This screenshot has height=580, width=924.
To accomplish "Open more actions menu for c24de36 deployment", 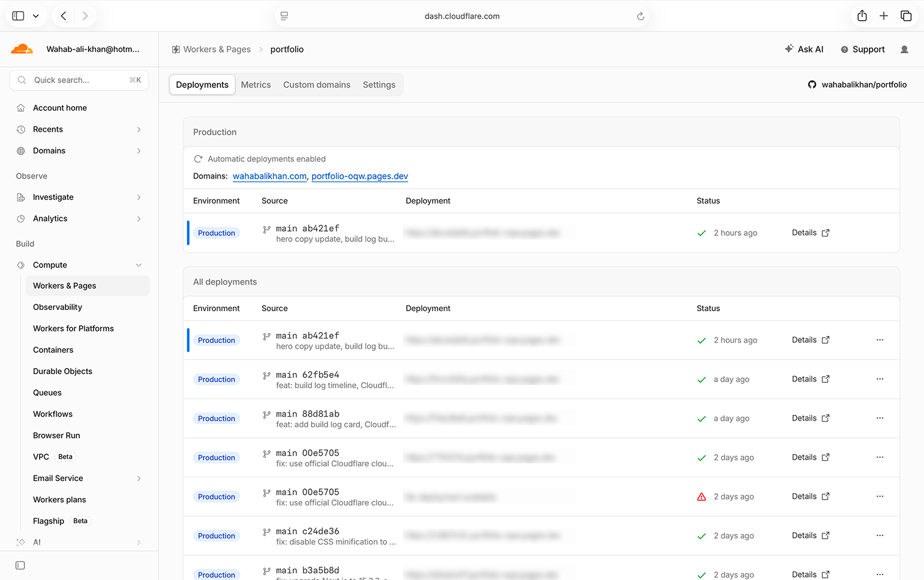I will 880,536.
